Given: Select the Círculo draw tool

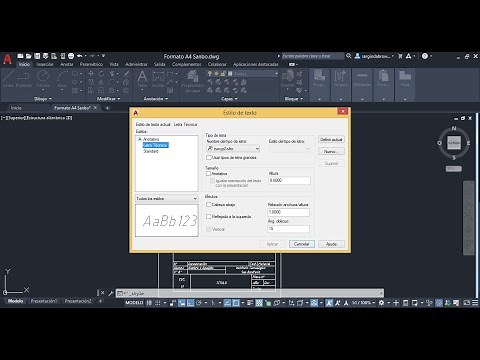Looking at the screenshot, I should click(43, 79).
